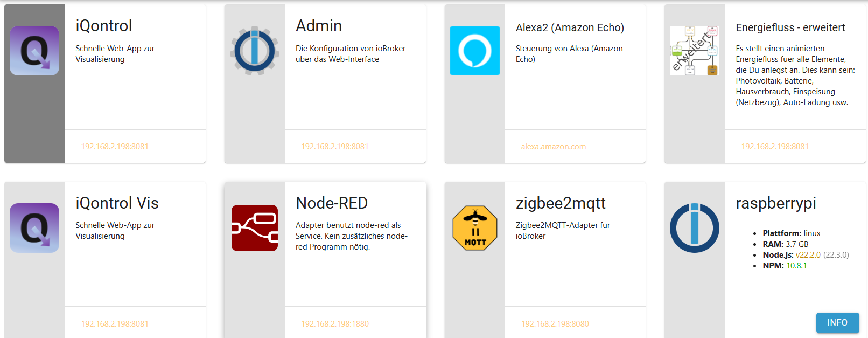Viewport: 868px width, 338px height.
Task: Click the iQontrol purple Q icon
Action: point(34,51)
